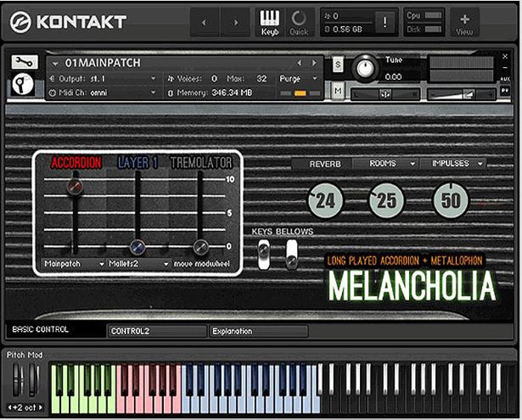The height and width of the screenshot is (420, 522).
Task: Open the ROOMS dropdown
Action: [x=385, y=164]
